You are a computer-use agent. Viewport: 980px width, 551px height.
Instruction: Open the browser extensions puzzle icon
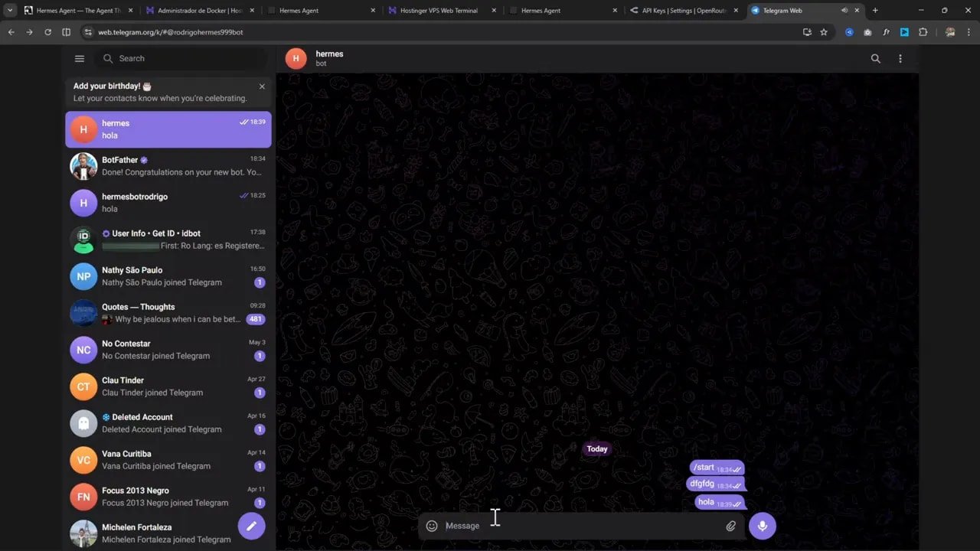tap(923, 32)
